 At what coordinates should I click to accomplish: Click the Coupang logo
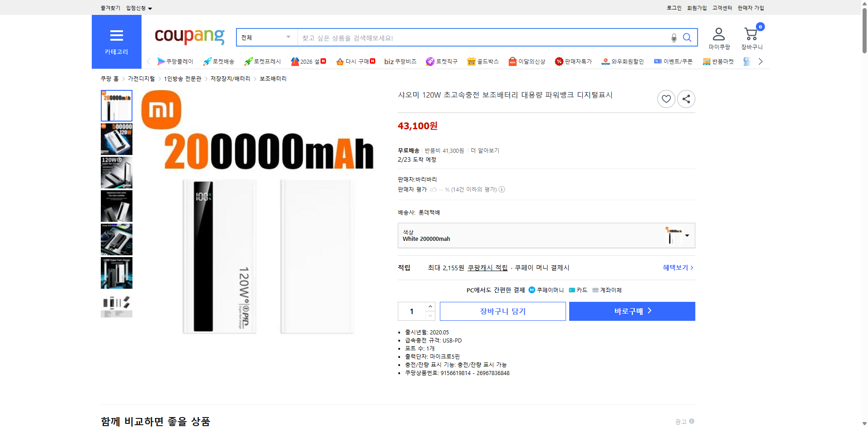click(x=189, y=37)
